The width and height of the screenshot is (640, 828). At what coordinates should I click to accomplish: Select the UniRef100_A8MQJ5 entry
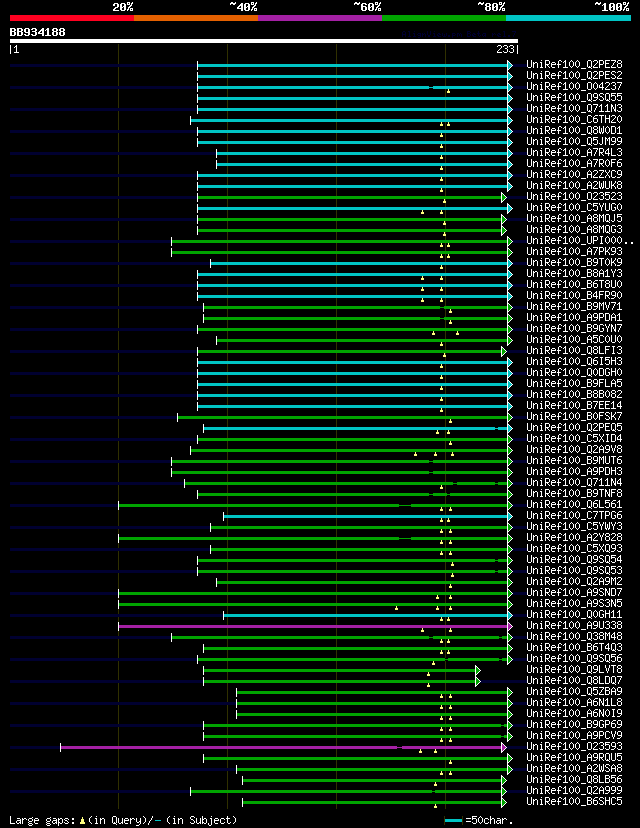574,219
